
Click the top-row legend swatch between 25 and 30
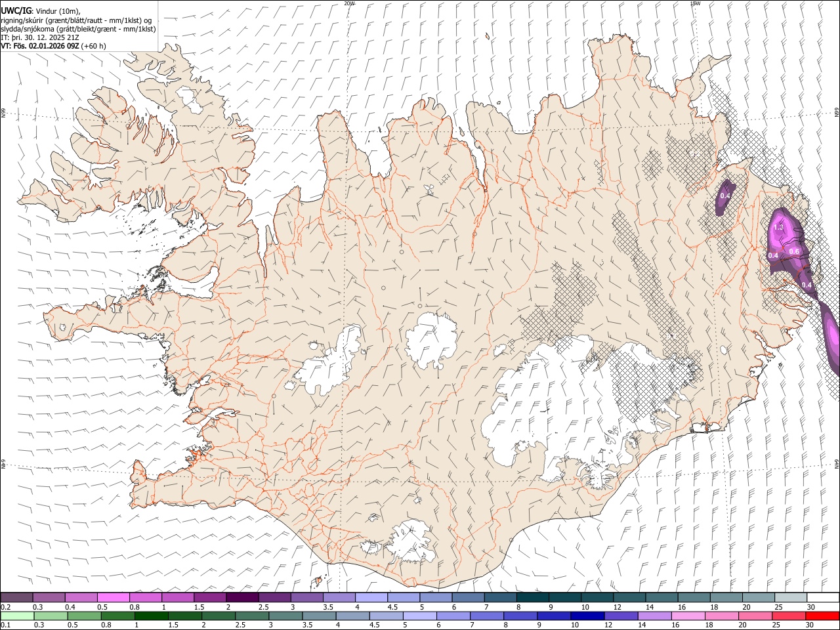[791, 597]
